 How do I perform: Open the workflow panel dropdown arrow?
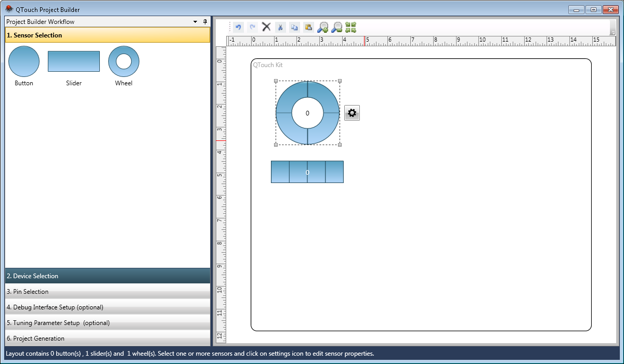196,22
